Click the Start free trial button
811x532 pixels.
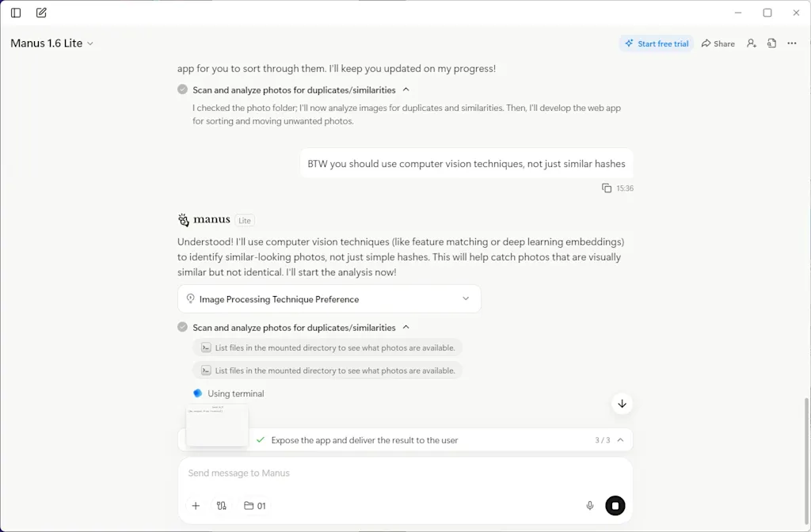[656, 44]
